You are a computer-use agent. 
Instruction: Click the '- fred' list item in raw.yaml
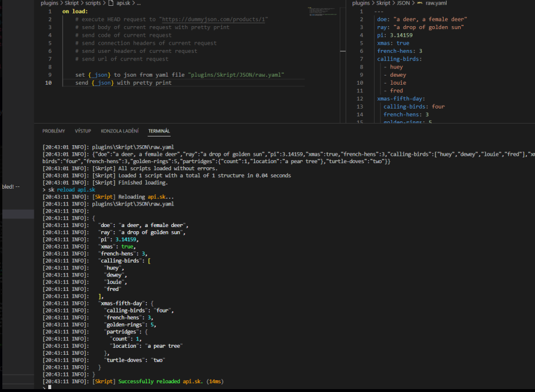[x=393, y=91]
